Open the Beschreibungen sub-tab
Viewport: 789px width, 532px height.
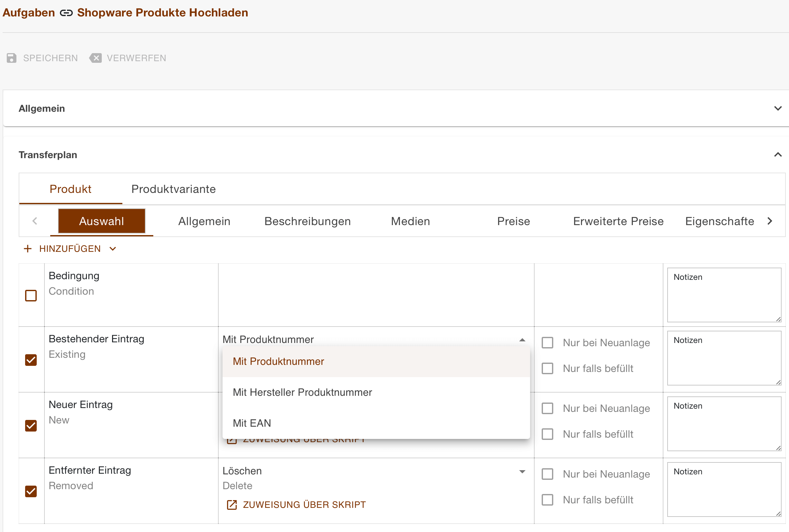(x=308, y=221)
